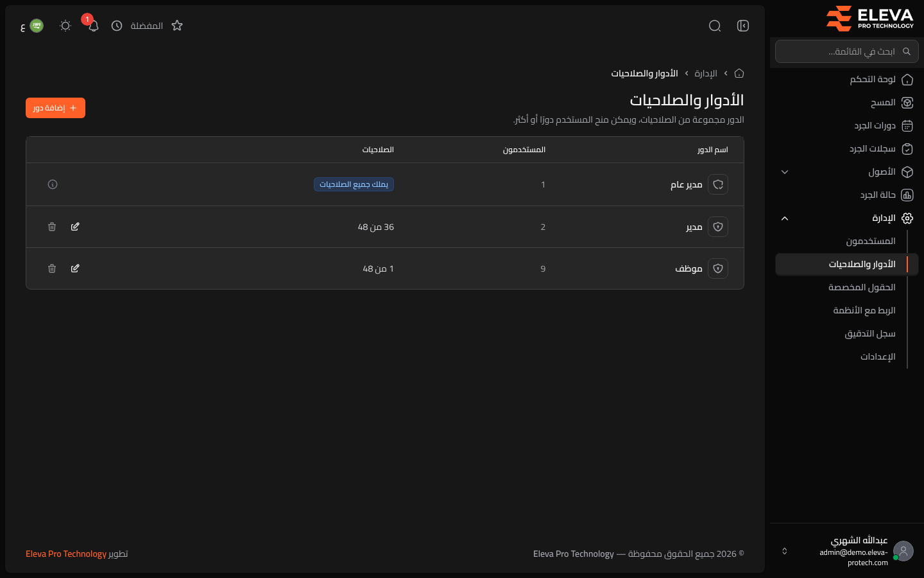924x578 pixels.
Task: Click the المفضلة label in the top bar
Action: [x=147, y=26]
